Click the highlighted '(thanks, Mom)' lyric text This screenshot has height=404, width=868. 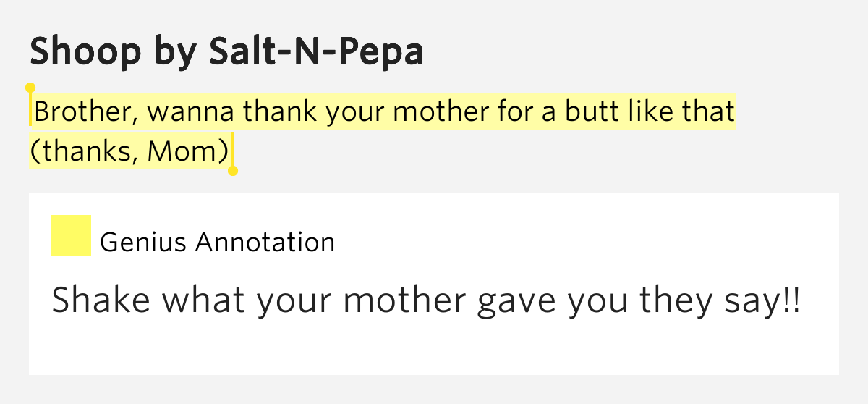click(129, 151)
